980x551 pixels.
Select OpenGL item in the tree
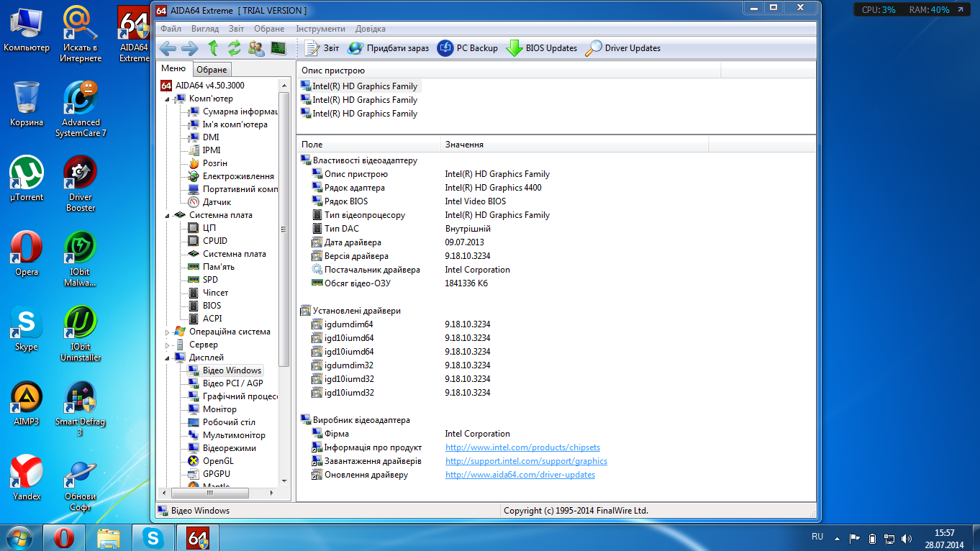(x=218, y=461)
